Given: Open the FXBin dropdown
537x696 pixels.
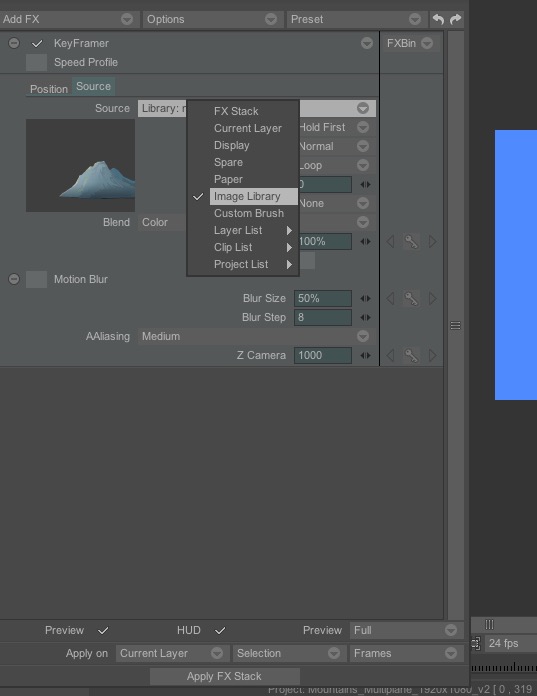Looking at the screenshot, I should click(x=409, y=44).
